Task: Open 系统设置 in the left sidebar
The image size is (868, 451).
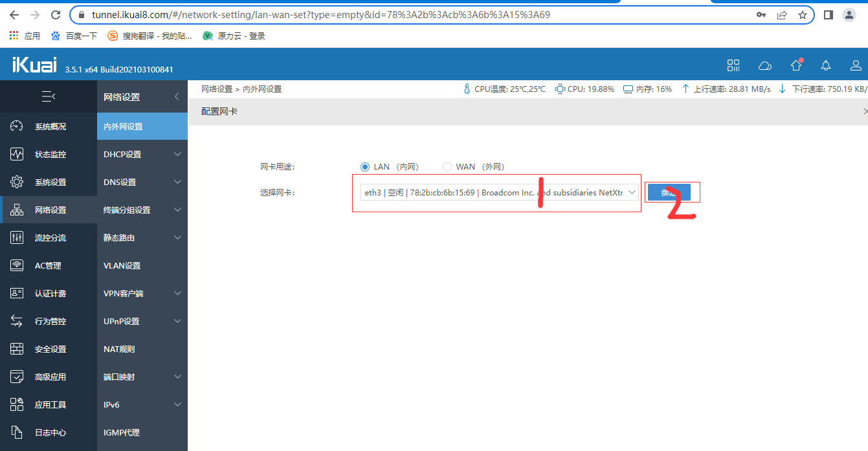Action: pos(49,182)
